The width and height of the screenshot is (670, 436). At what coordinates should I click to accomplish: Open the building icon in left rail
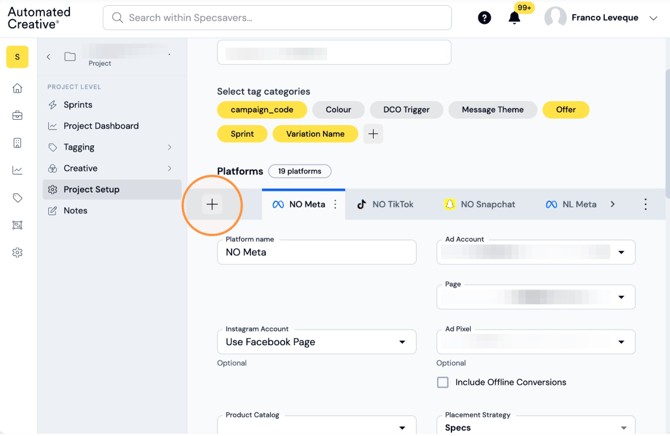(17, 143)
